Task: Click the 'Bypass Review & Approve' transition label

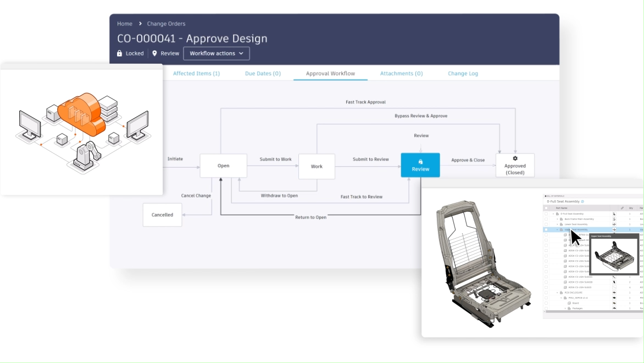Action: tap(421, 116)
